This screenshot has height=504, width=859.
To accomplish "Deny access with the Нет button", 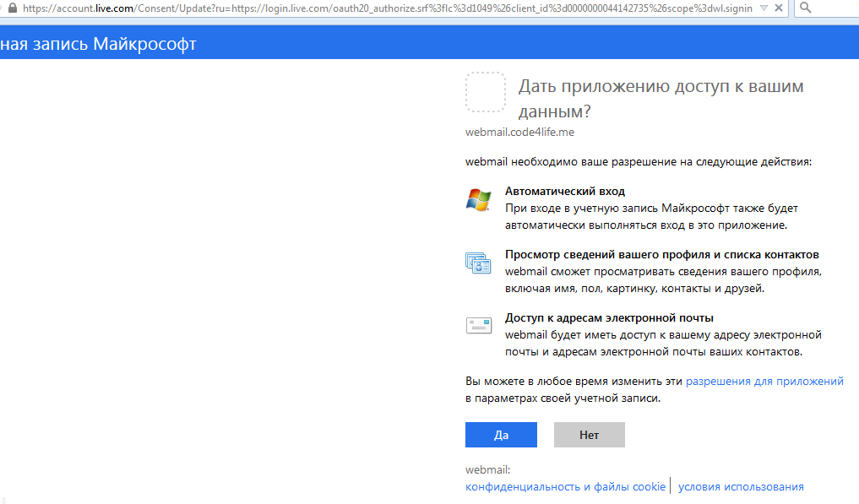I will point(590,435).
